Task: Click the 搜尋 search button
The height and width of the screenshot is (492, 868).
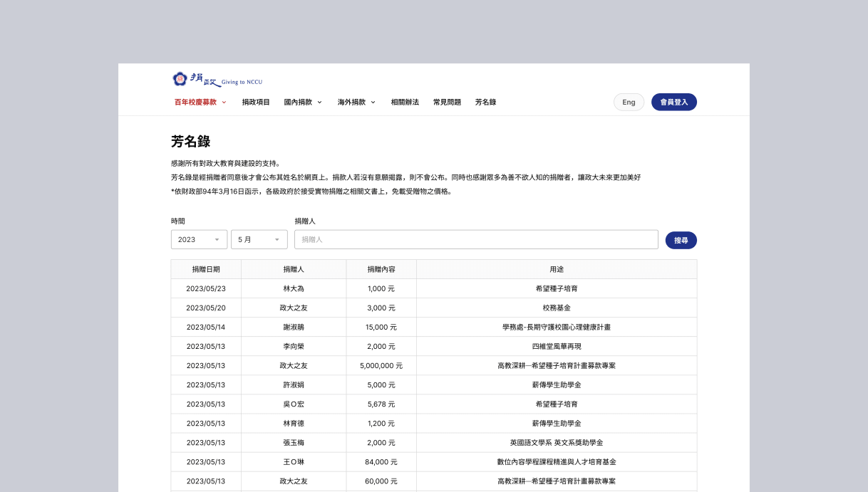Action: point(681,240)
